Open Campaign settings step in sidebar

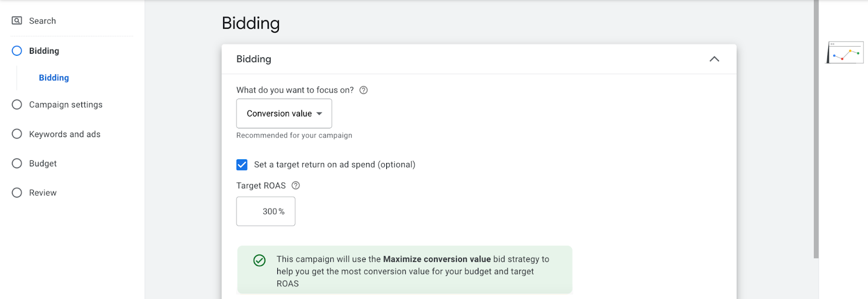[66, 105]
